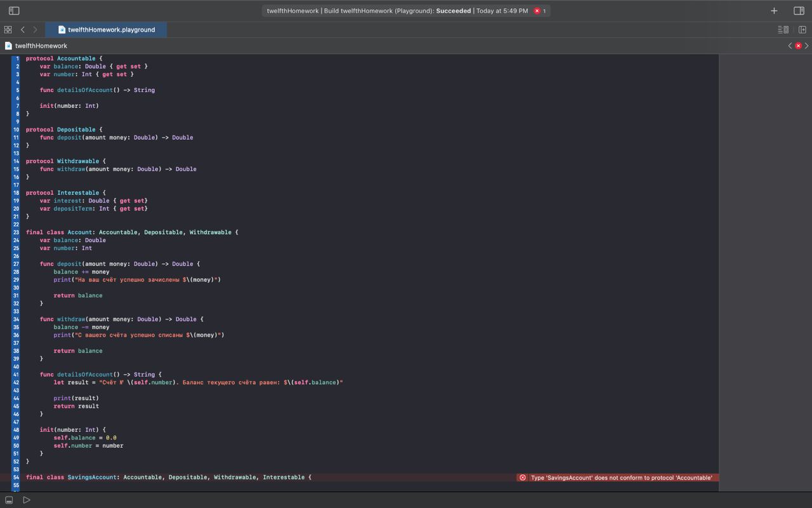This screenshot has height=508, width=812.
Task: Go back to previous file
Action: point(23,30)
